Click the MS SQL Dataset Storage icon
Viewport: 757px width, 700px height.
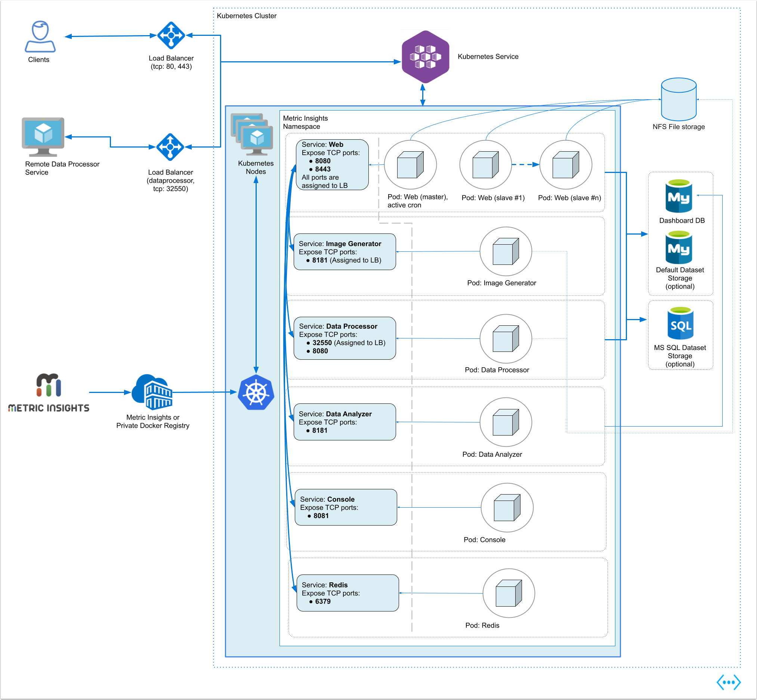680,323
